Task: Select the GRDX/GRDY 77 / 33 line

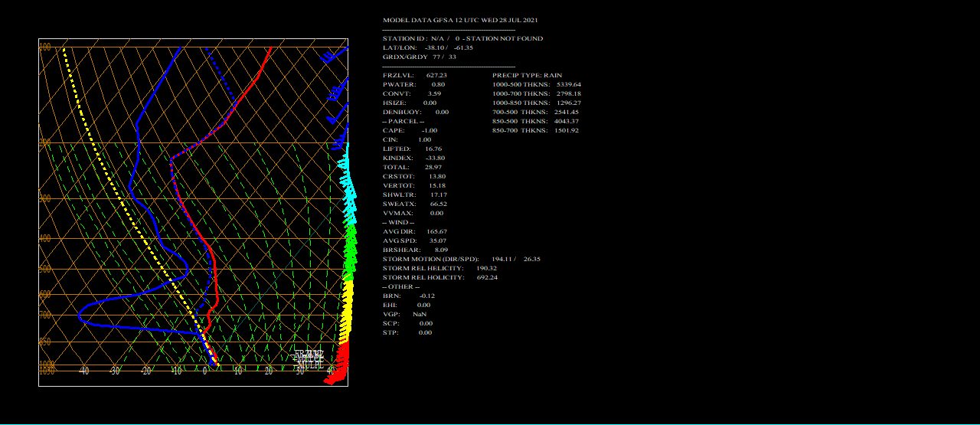Action: [x=420, y=57]
